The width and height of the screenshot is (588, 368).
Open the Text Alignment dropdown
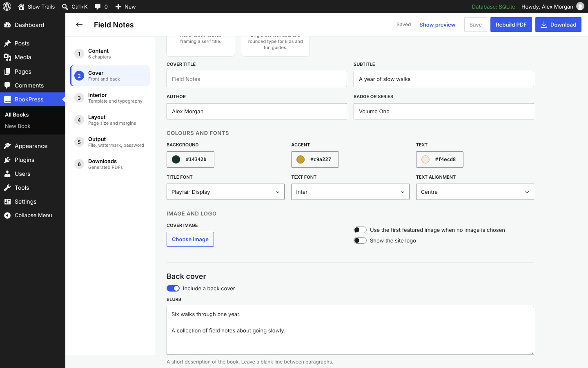[475, 192]
